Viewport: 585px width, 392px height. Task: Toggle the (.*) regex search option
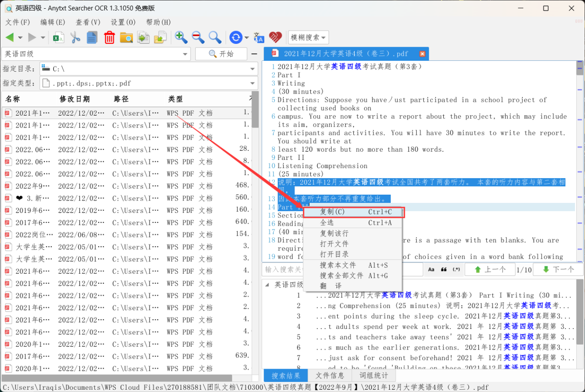pos(456,270)
